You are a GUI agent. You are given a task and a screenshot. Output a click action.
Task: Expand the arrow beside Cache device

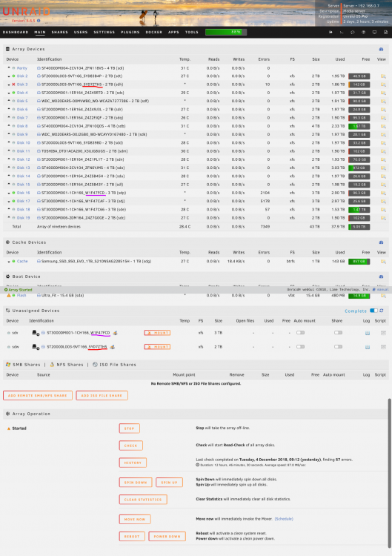coord(9,262)
